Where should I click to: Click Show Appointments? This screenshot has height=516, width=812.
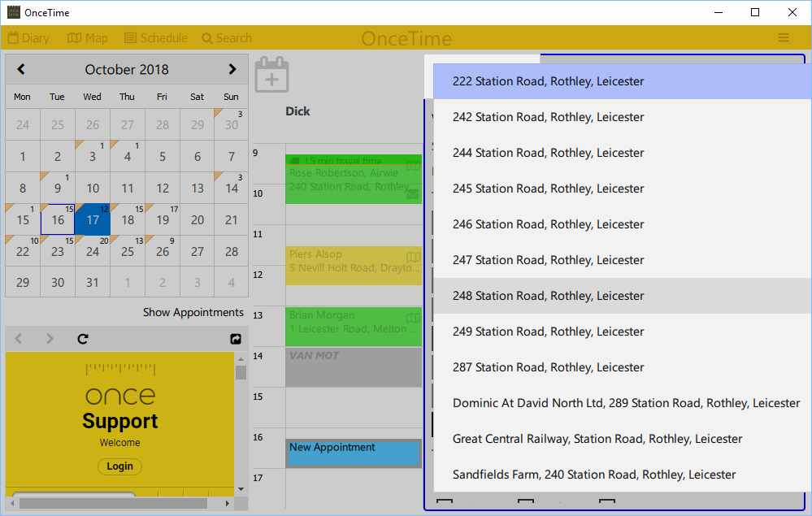(193, 312)
